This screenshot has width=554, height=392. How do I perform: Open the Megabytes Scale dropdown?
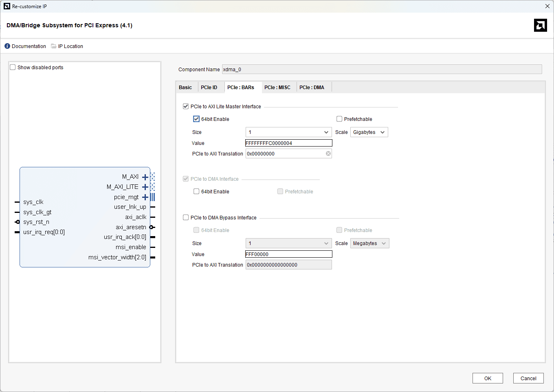click(369, 243)
